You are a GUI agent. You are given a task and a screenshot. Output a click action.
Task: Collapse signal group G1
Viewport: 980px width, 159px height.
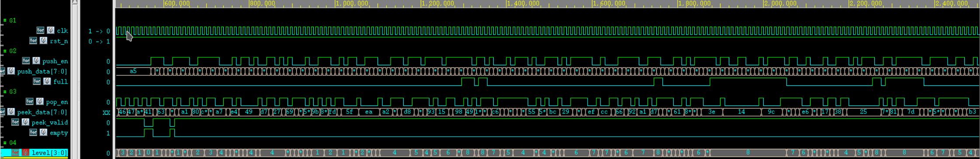(5, 20)
